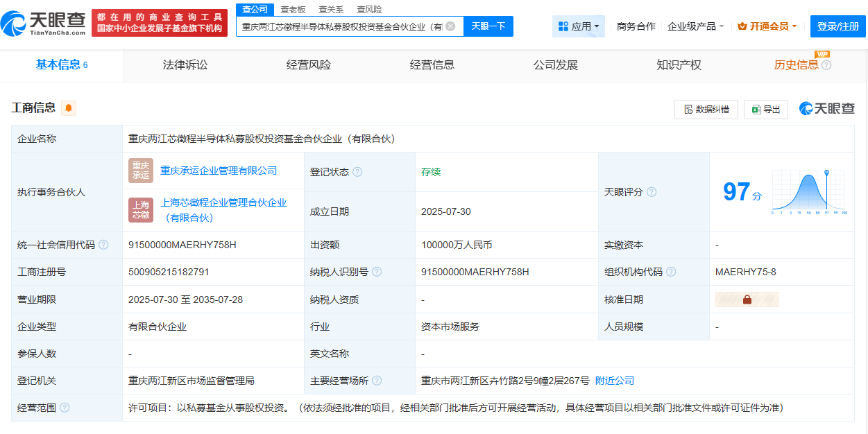
Task: Expand the 企业级产品 dropdown
Action: click(695, 26)
